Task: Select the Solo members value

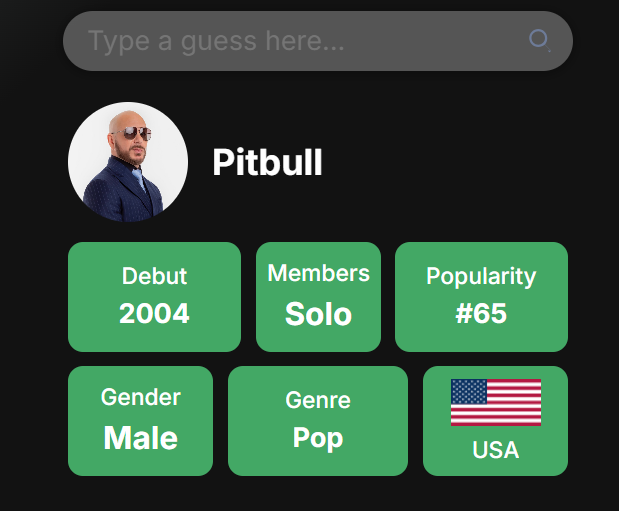Action: tap(319, 314)
